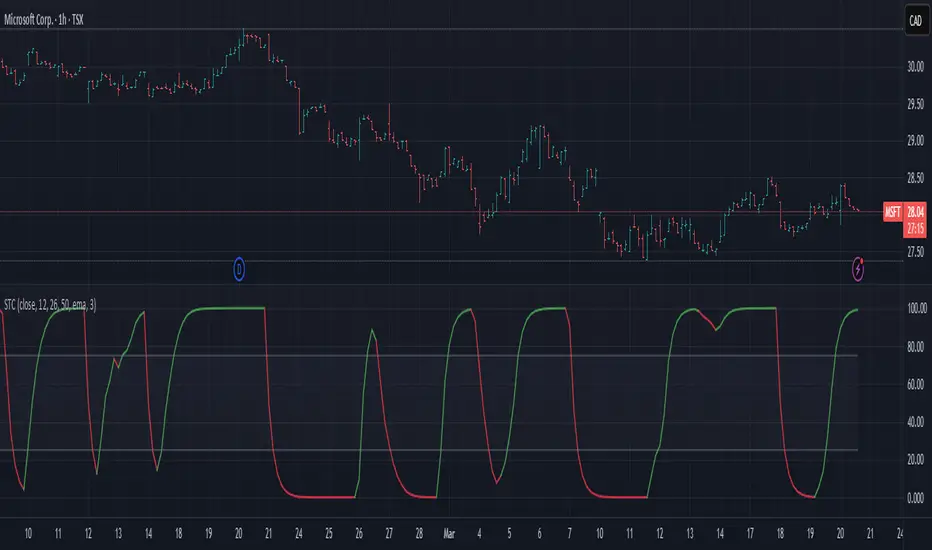Screen dimensions: 932x550
Task: Click the 27:15 countdown timer label
Action: (915, 229)
